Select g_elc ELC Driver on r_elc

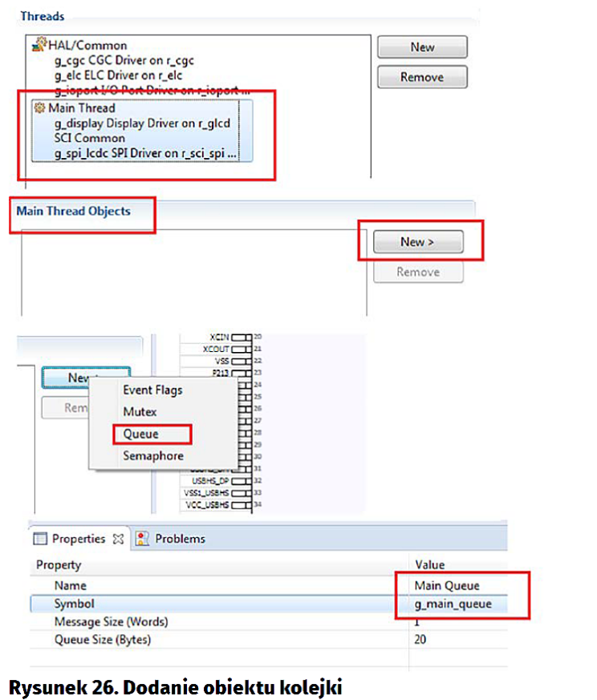point(122,75)
